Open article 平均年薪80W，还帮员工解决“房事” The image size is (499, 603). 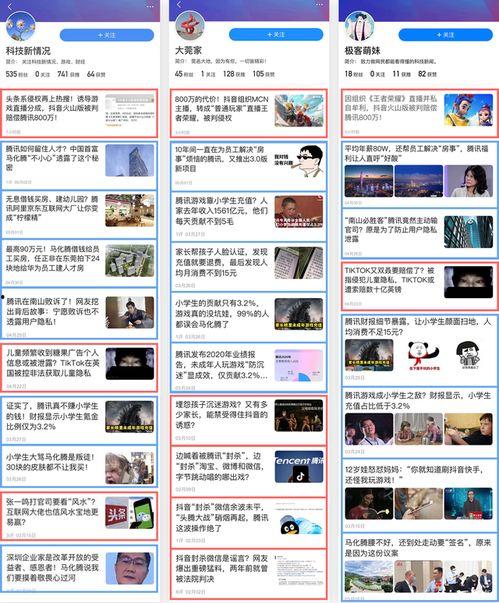pos(420,174)
